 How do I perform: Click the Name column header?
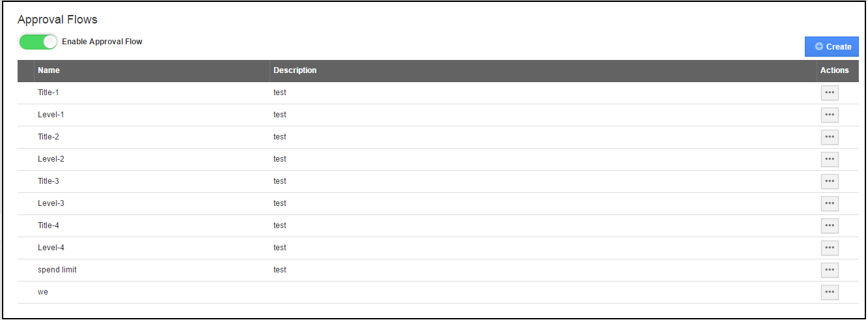coord(49,70)
